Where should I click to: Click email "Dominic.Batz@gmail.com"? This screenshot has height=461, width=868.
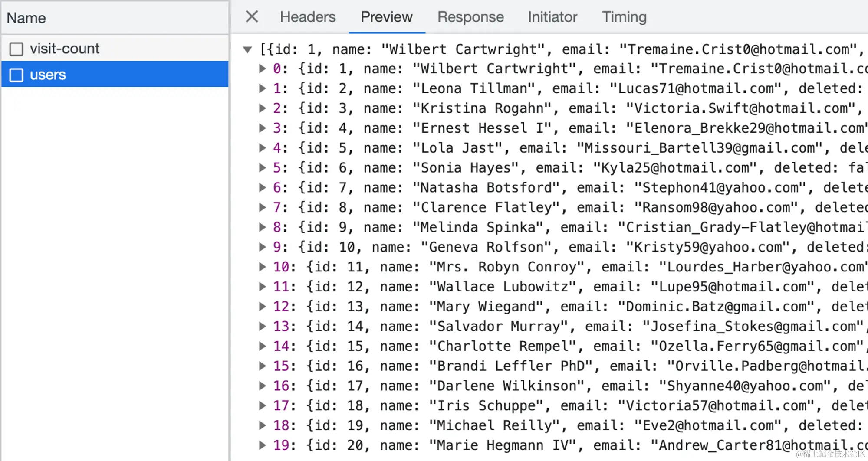pos(716,307)
